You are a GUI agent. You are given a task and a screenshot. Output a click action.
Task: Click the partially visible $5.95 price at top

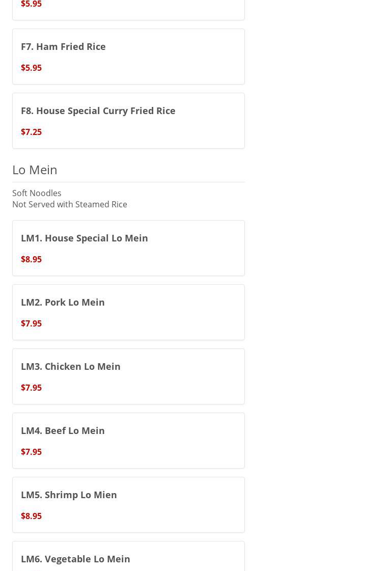[x=31, y=5]
